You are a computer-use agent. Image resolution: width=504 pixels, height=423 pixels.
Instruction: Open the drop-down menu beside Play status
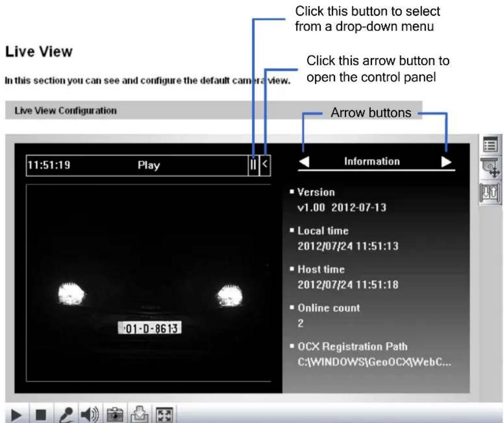[x=253, y=165]
